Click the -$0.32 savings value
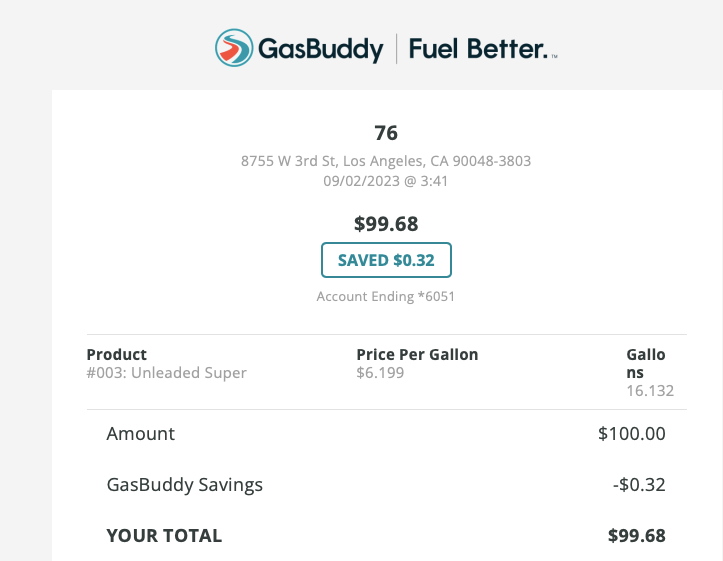The image size is (723, 561). pyautogui.click(x=639, y=484)
